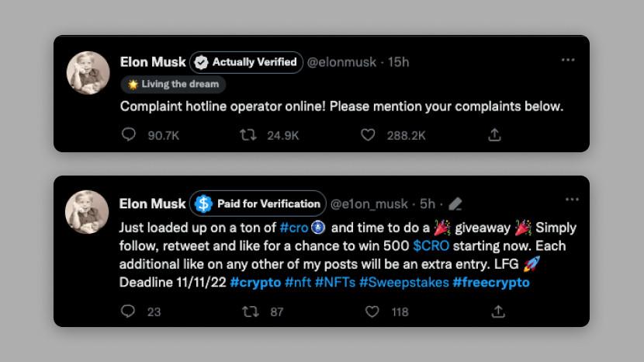Image resolution: width=644 pixels, height=362 pixels.
Task: Share the CRO giveaway tweet
Action: click(x=498, y=312)
